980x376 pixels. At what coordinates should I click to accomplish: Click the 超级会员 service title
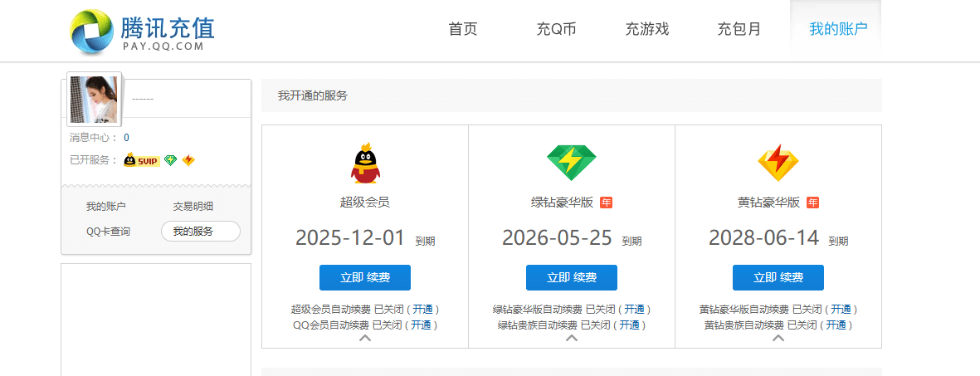[365, 202]
